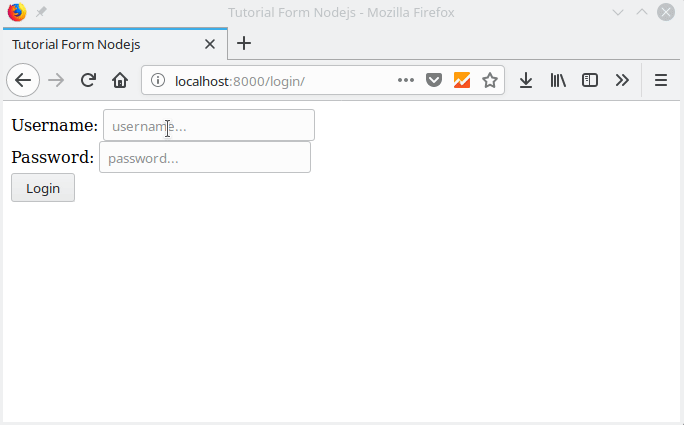
Task: Save page to Pocket
Action: [434, 80]
